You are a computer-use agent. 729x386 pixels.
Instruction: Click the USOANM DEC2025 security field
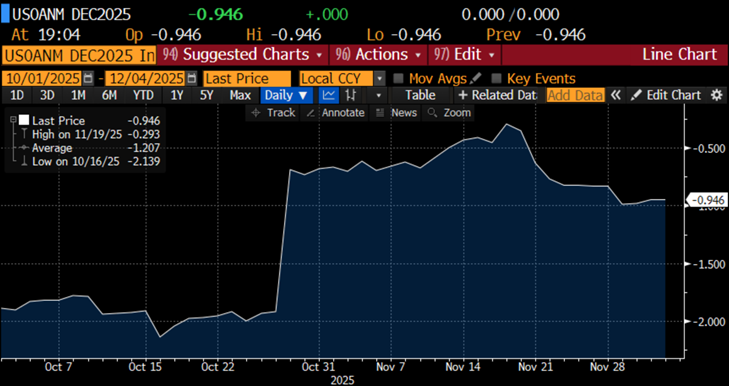[79, 55]
